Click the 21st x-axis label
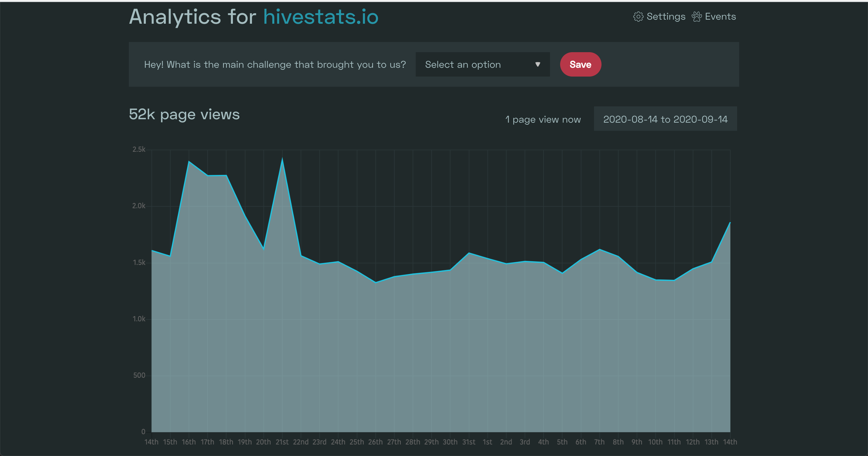This screenshot has height=456, width=868. (282, 442)
